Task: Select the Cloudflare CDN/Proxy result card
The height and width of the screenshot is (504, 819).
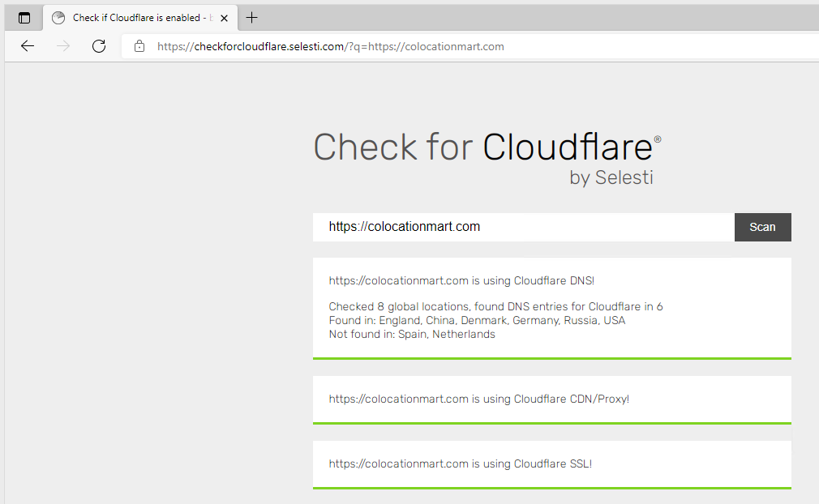Action: pyautogui.click(x=551, y=399)
